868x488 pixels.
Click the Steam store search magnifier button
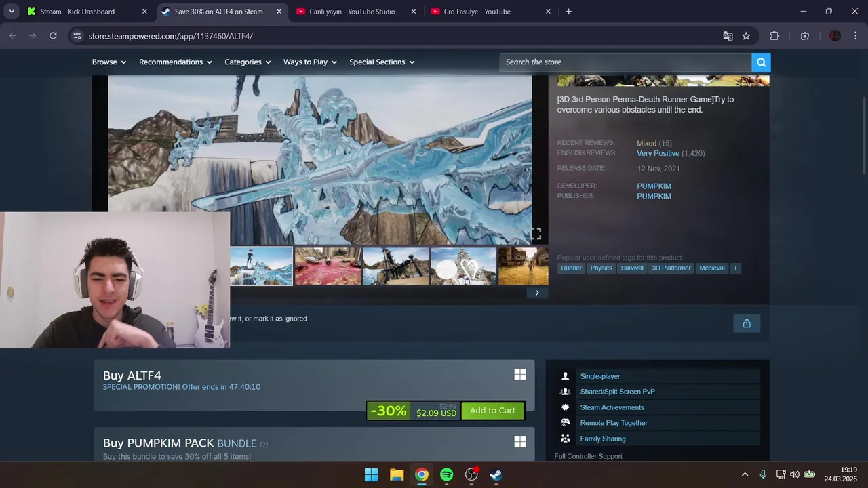pos(761,62)
